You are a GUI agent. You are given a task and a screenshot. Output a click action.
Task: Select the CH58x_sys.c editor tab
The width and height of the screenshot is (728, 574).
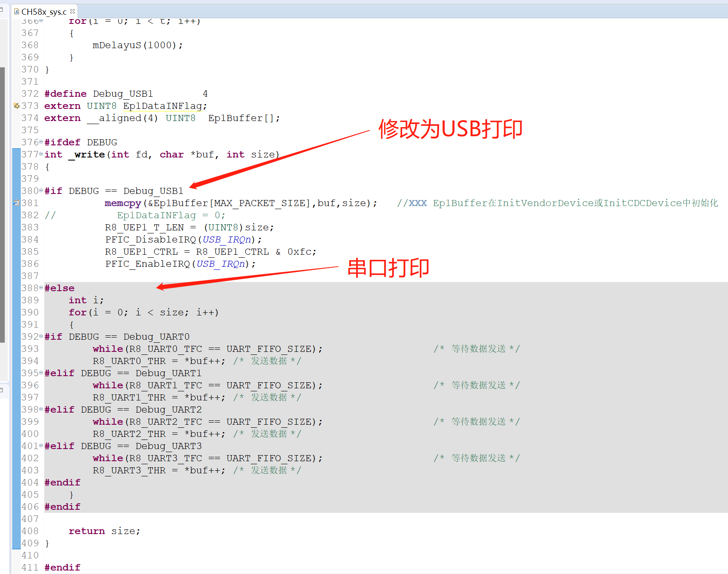coord(44,12)
